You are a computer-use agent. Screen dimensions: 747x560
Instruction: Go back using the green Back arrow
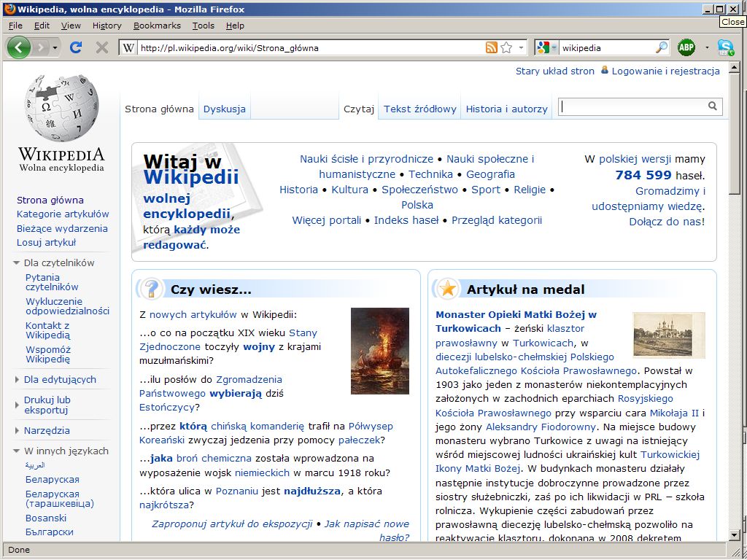click(18, 47)
